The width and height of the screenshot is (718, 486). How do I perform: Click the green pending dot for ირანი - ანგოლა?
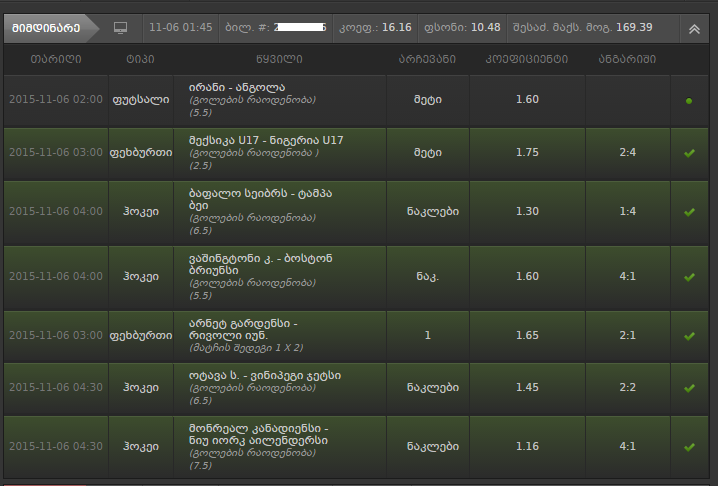pos(689,101)
